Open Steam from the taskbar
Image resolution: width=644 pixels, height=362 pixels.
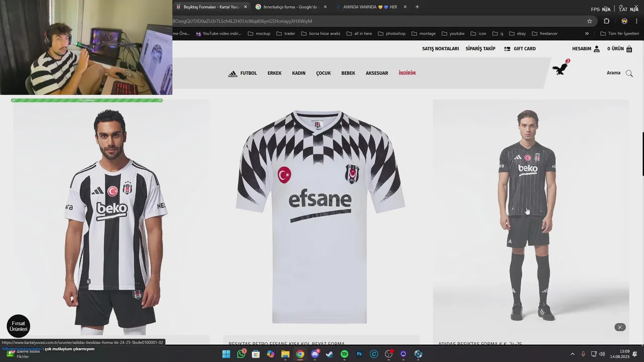point(330,354)
